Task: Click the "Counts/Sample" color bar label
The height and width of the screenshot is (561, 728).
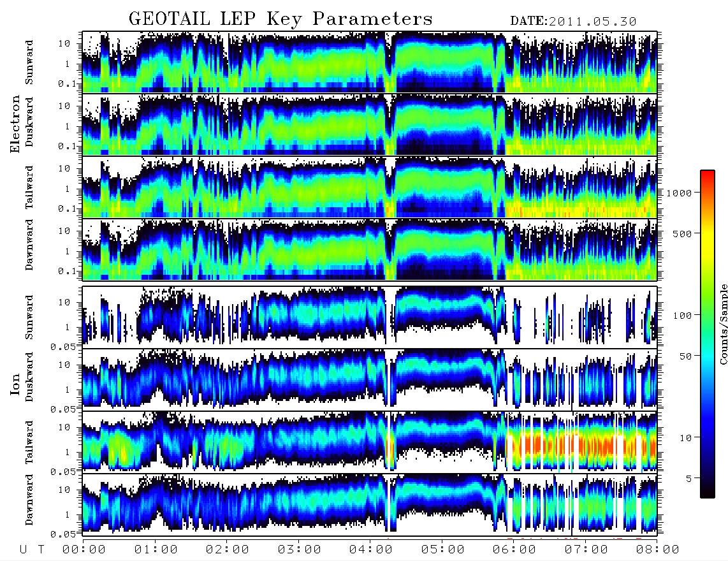Action: pos(724,324)
